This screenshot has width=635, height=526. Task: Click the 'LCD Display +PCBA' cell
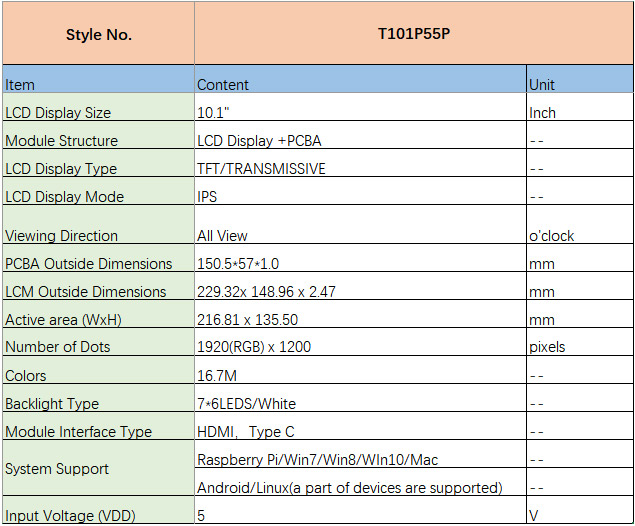[259, 141]
